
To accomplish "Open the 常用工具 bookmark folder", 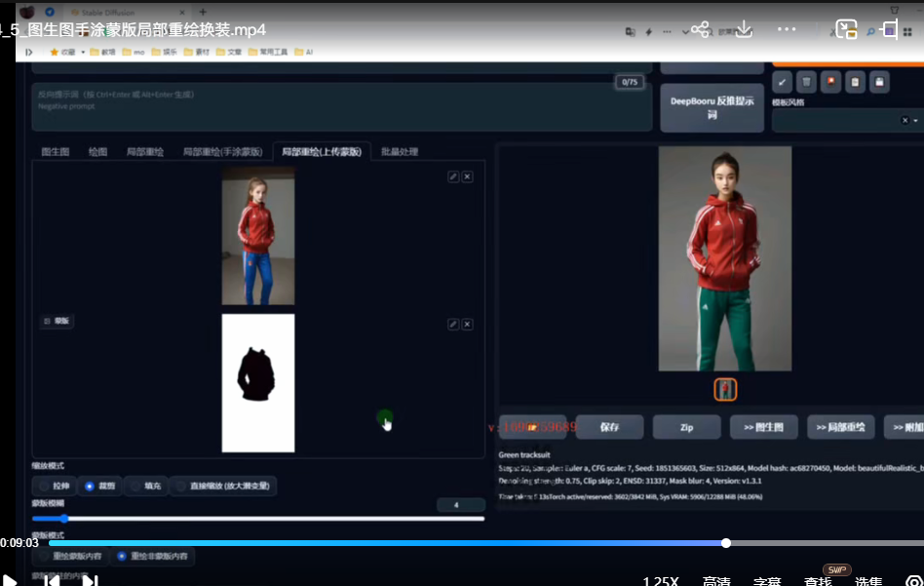I will click(268, 52).
